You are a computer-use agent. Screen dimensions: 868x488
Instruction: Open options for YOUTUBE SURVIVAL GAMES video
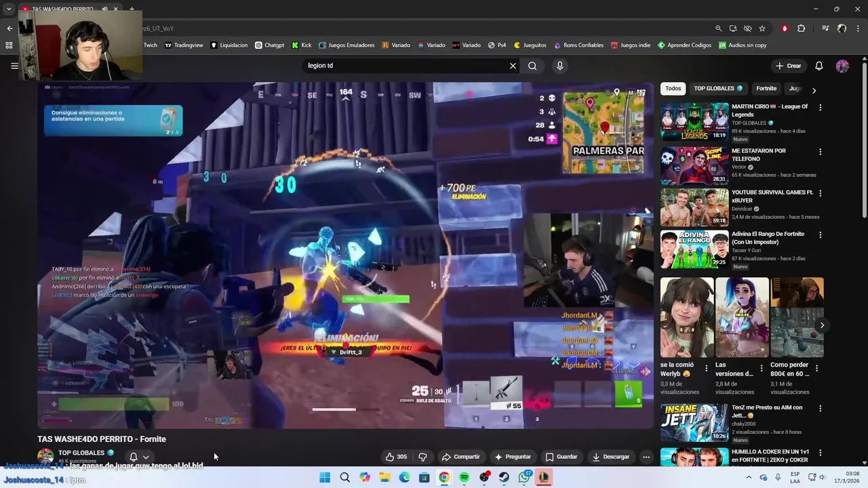tap(820, 193)
